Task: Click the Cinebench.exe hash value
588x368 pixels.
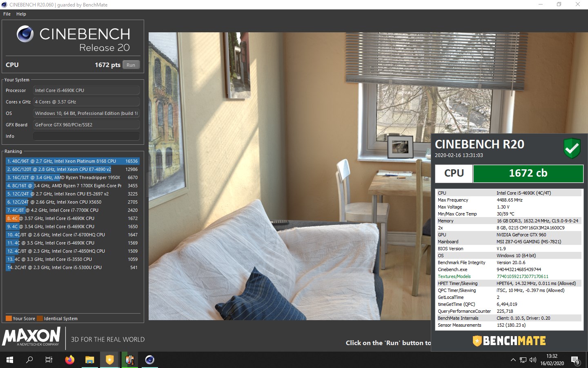Action: coord(519,269)
